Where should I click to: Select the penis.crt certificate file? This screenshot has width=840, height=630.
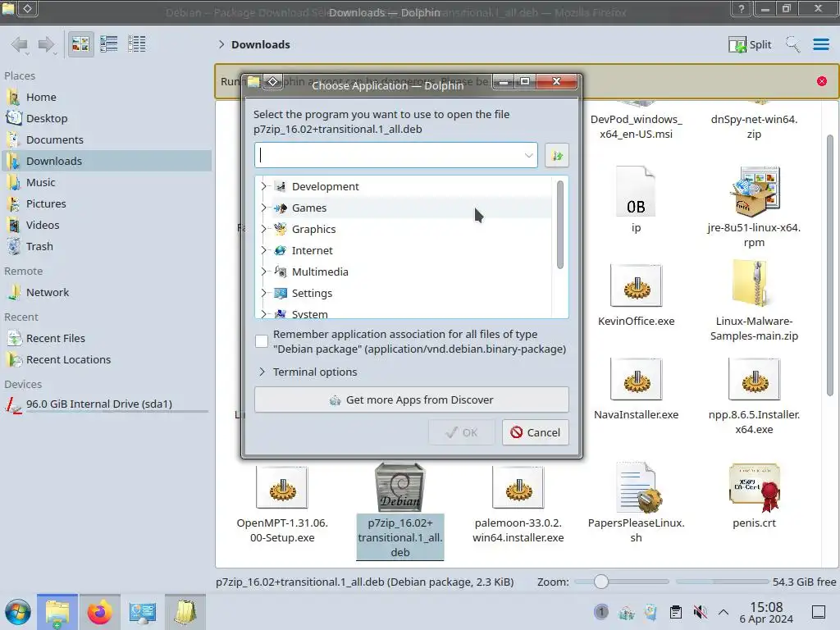[754, 496]
